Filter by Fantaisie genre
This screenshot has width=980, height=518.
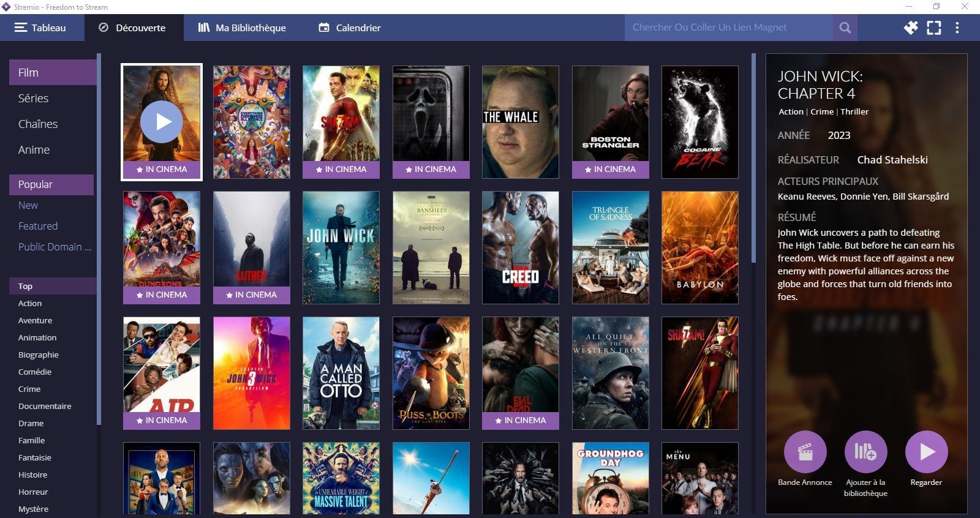tap(53, 457)
